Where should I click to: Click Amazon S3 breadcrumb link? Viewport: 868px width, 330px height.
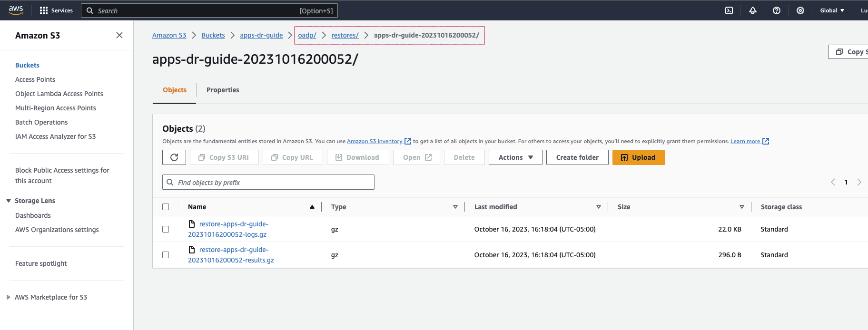point(169,35)
